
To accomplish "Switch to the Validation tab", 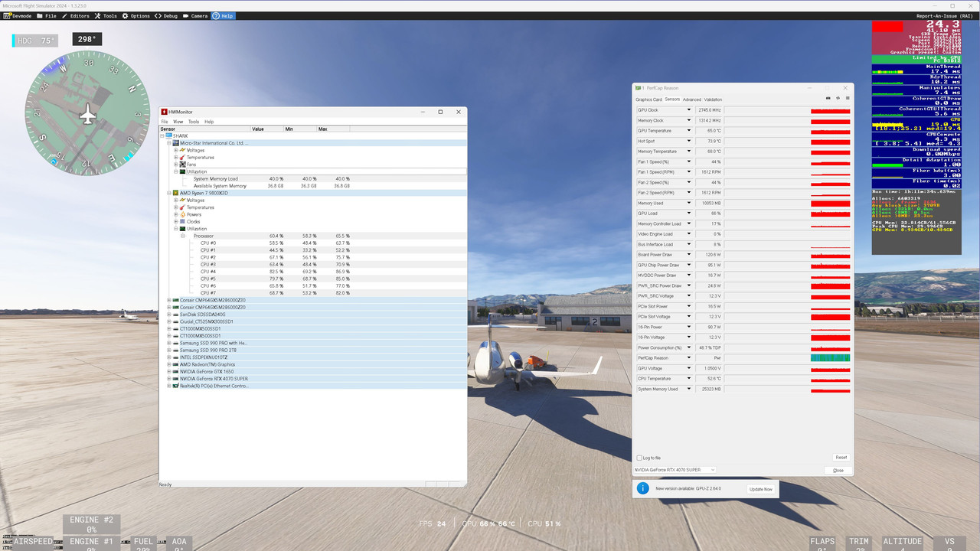I will coord(713,99).
